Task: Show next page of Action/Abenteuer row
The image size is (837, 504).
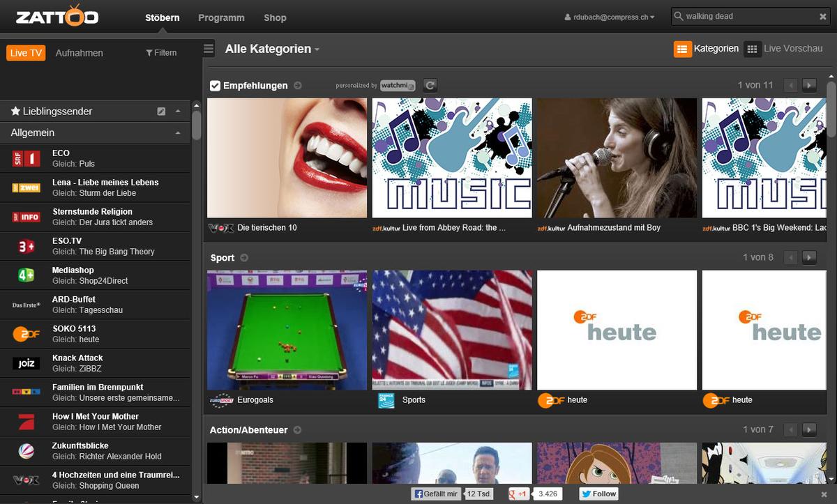Action: [x=809, y=429]
